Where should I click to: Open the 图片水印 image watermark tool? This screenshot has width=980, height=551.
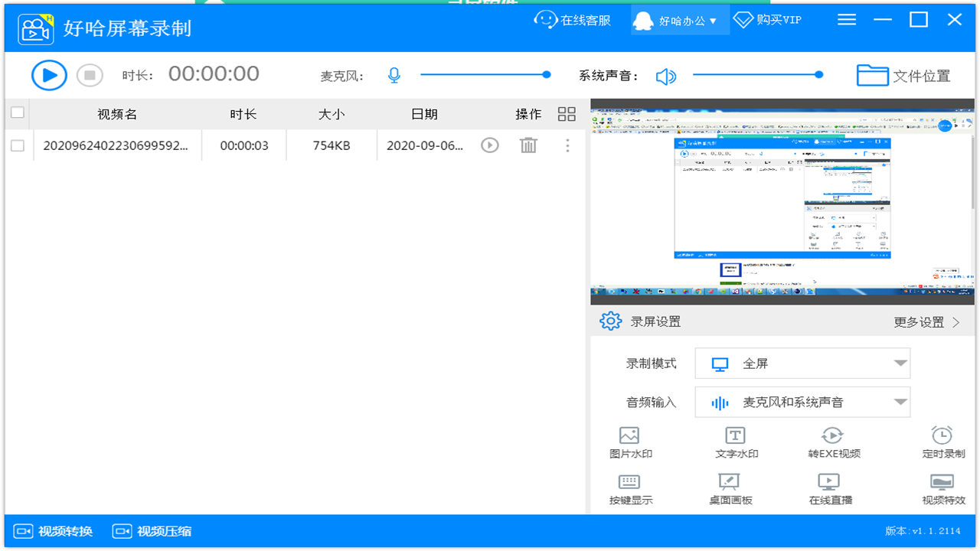(629, 442)
